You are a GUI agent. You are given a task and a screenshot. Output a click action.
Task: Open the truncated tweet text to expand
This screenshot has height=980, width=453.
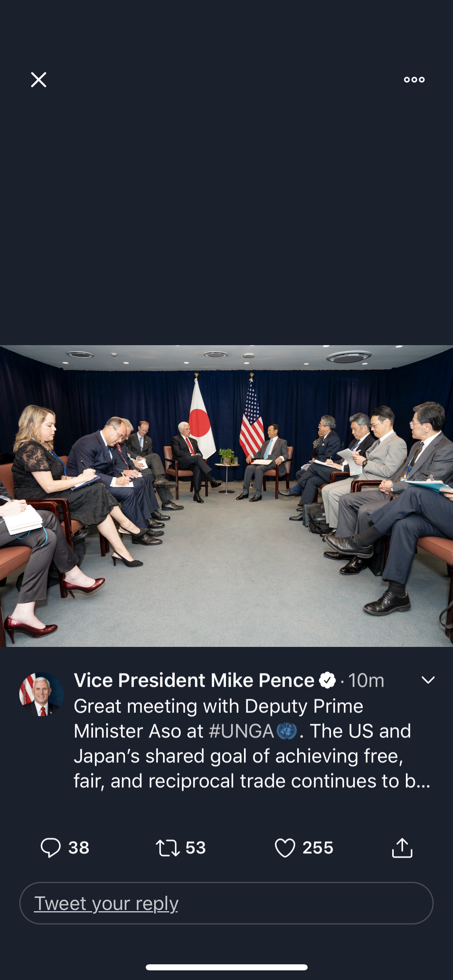(252, 743)
